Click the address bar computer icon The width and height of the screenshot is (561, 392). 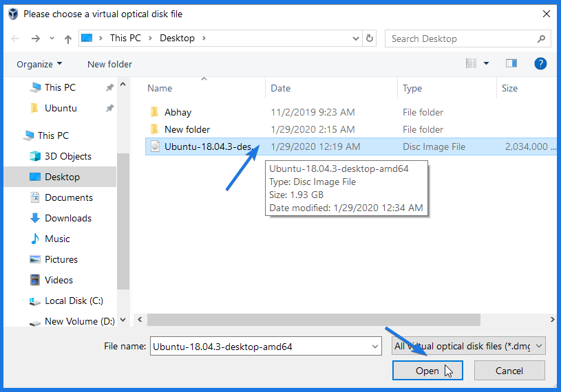(87, 38)
